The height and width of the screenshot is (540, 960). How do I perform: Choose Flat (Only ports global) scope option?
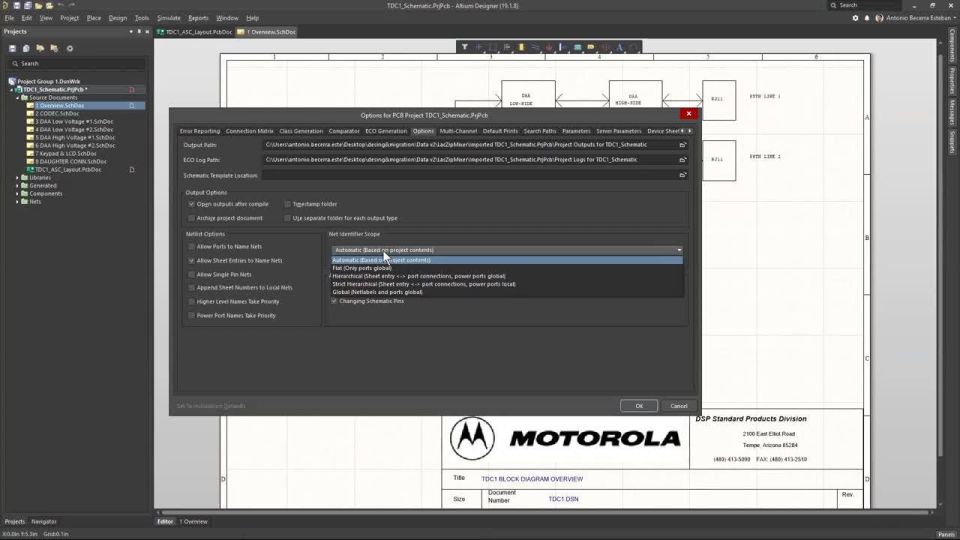tap(507, 268)
